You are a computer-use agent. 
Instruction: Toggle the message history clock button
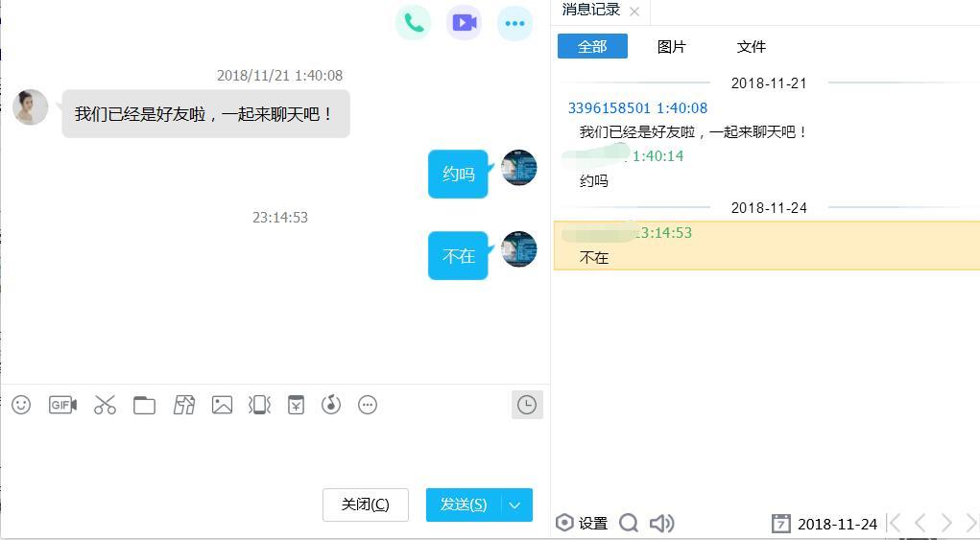pyautogui.click(x=527, y=405)
